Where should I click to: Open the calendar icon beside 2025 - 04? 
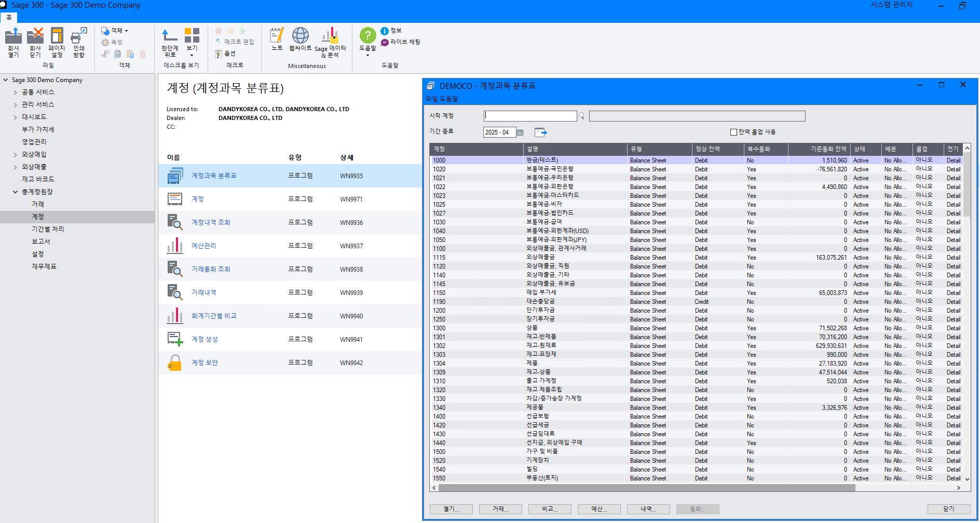(520, 132)
